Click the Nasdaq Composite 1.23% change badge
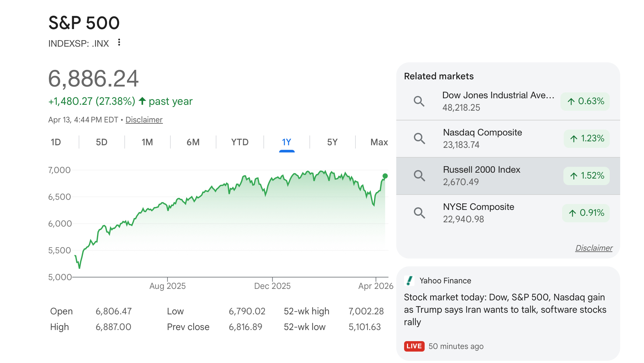 [587, 139]
